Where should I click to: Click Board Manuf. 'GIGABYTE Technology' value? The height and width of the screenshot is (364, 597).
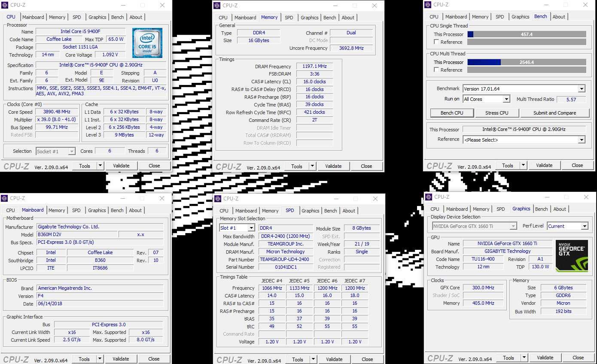click(x=508, y=252)
